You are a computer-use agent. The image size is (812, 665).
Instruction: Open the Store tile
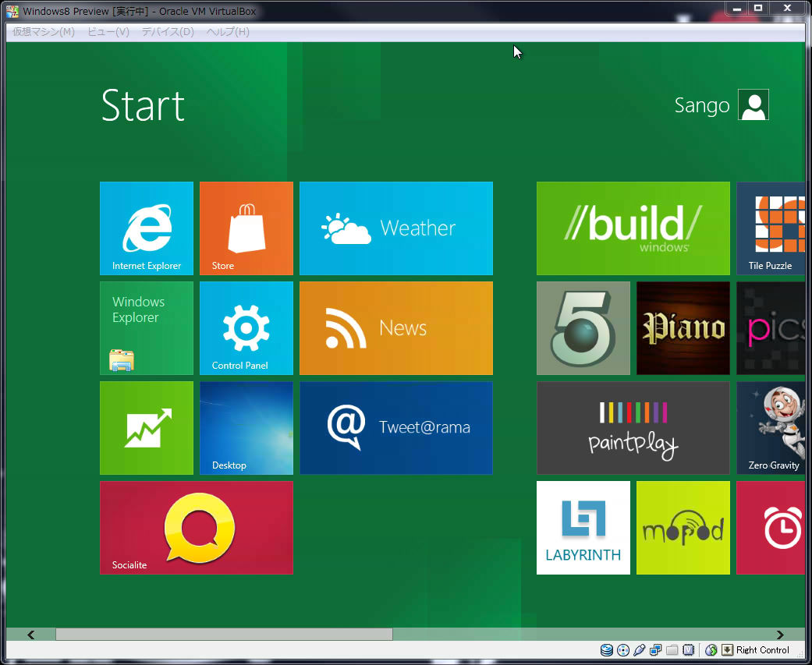[246, 228]
